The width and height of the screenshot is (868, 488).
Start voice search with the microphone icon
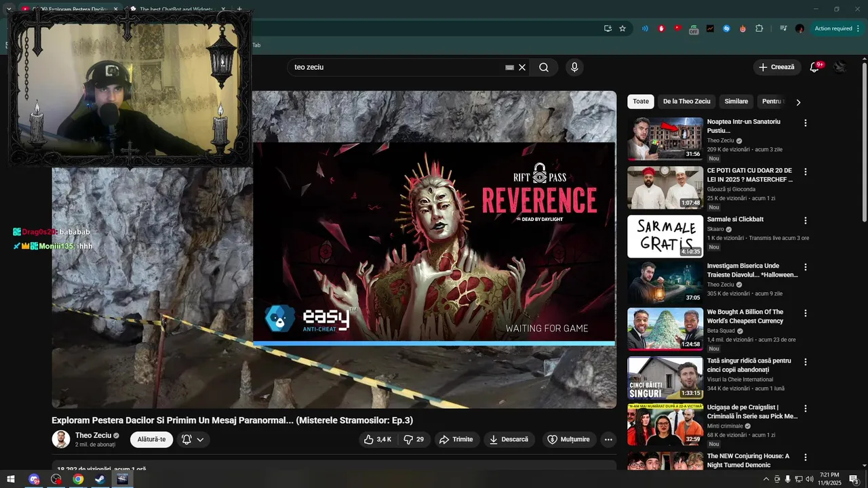(x=574, y=67)
